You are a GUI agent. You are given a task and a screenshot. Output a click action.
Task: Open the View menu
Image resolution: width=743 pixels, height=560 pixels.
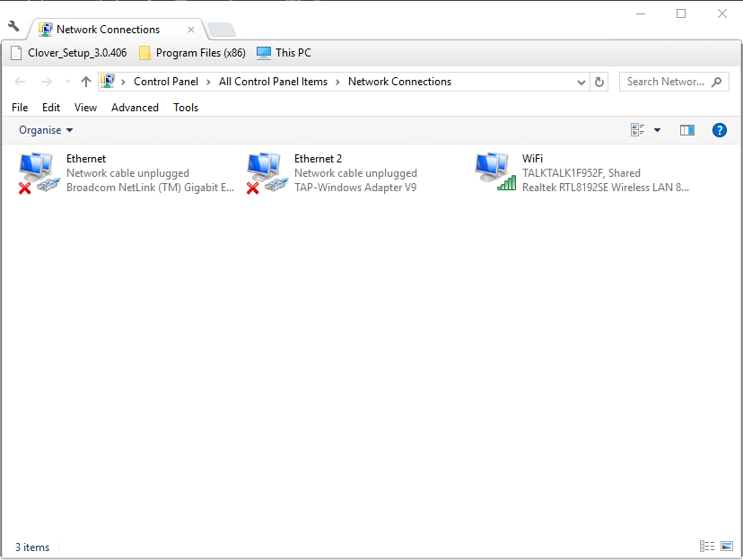click(85, 108)
